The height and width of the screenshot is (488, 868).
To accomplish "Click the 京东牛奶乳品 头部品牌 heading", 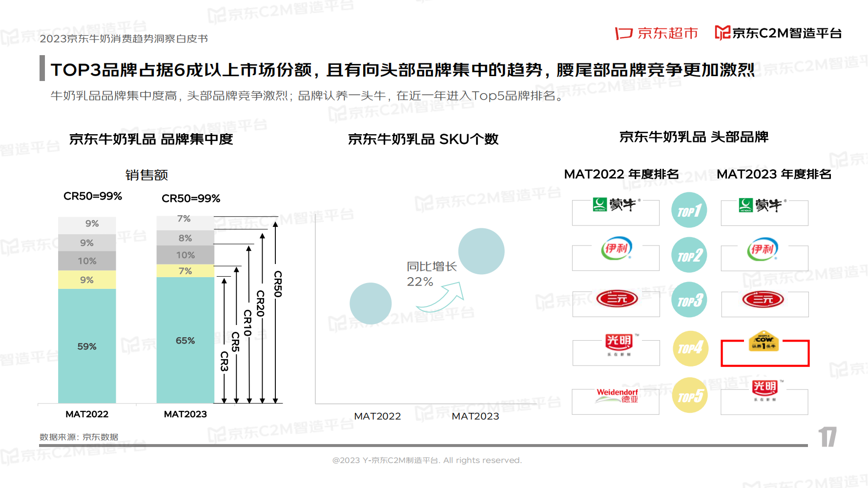I will [694, 137].
